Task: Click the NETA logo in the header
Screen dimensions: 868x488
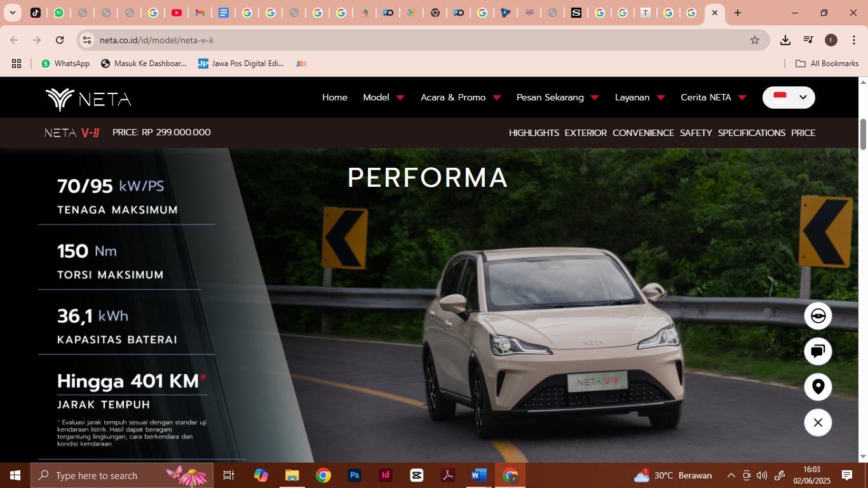Action: 88,99
